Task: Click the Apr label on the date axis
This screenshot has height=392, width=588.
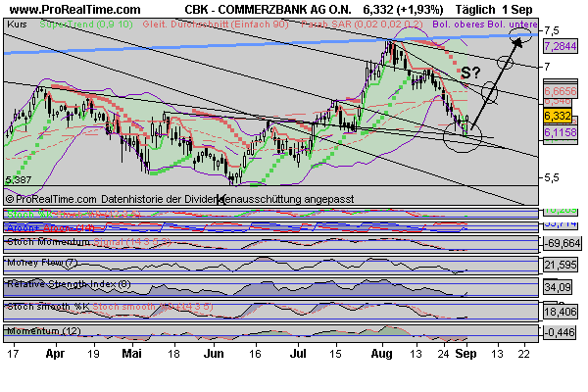Action: pos(55,354)
